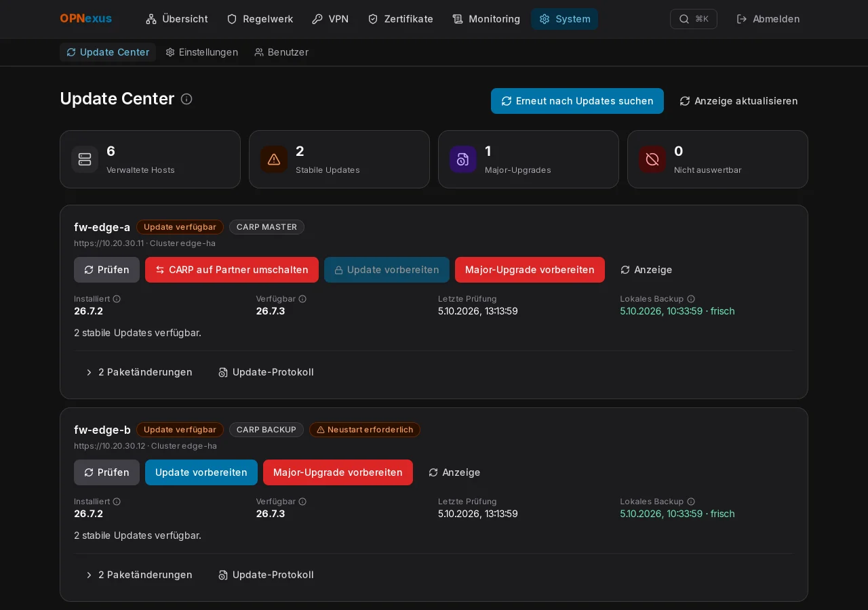Click info icon next to Verfügbar for fw-edge-b

coord(302,502)
